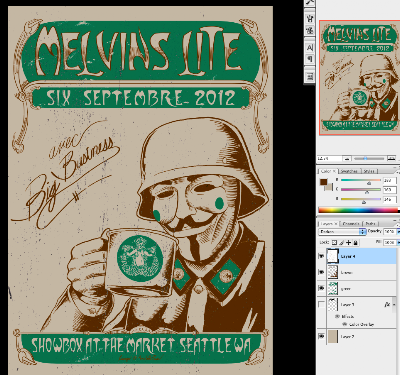The width and height of the screenshot is (400, 375).
Task: Switch to the Swatches tab
Action: coord(349,171)
